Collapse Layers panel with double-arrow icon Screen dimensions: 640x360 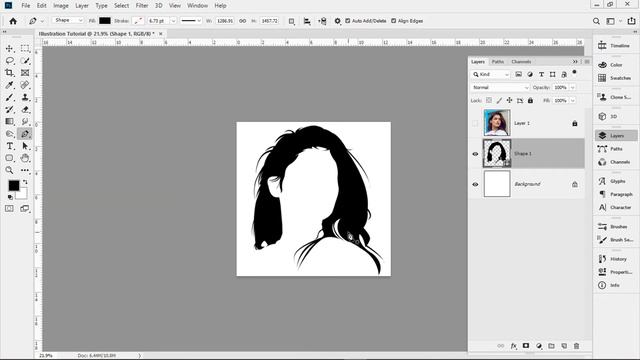(575, 62)
